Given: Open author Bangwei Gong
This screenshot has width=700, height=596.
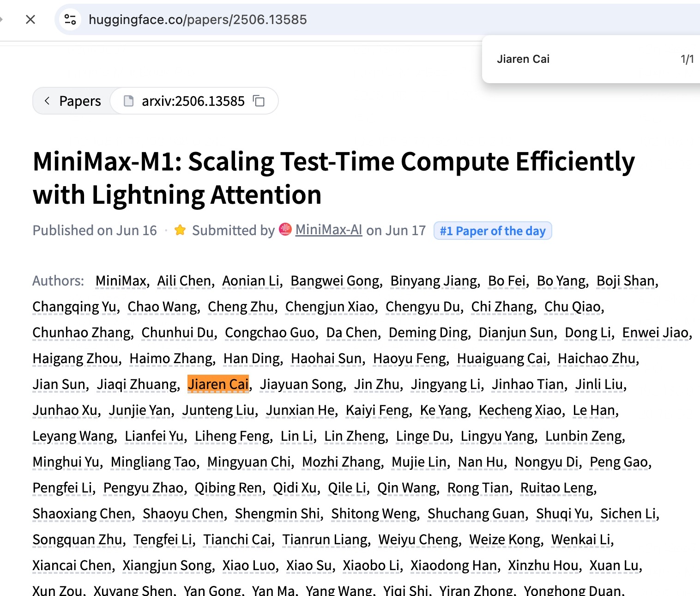Looking at the screenshot, I should 335,281.
